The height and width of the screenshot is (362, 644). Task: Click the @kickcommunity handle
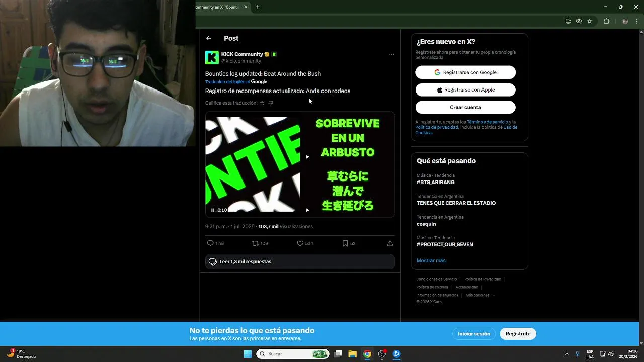coord(241,61)
